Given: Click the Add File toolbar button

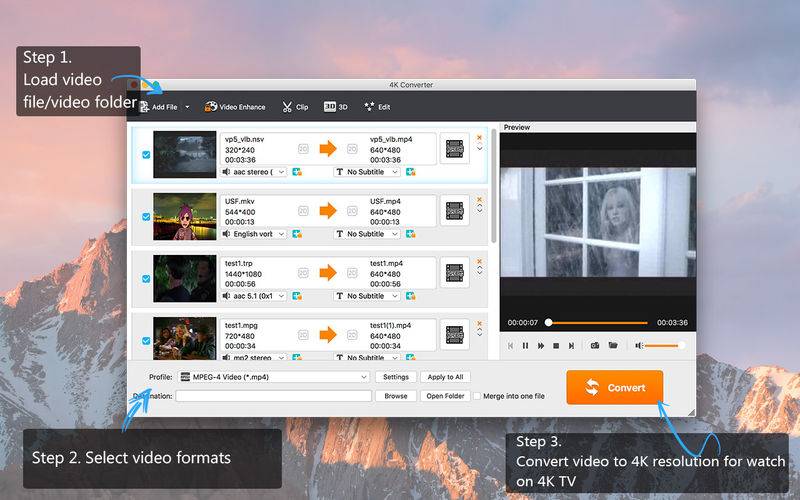Looking at the screenshot, I should pyautogui.click(x=159, y=107).
